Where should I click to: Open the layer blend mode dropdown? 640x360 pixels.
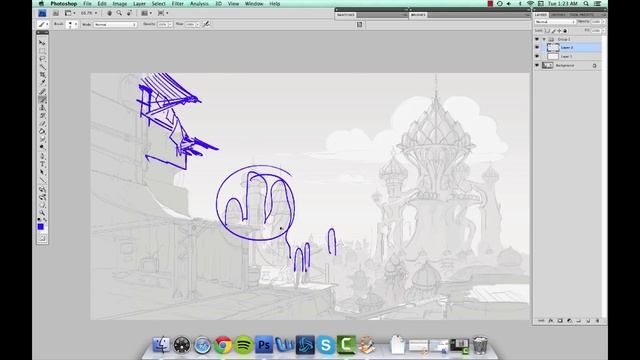[555, 22]
